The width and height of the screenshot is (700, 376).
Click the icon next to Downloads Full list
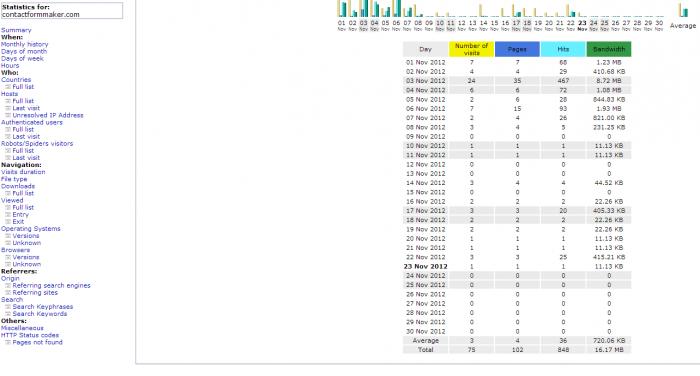pyautogui.click(x=8, y=193)
